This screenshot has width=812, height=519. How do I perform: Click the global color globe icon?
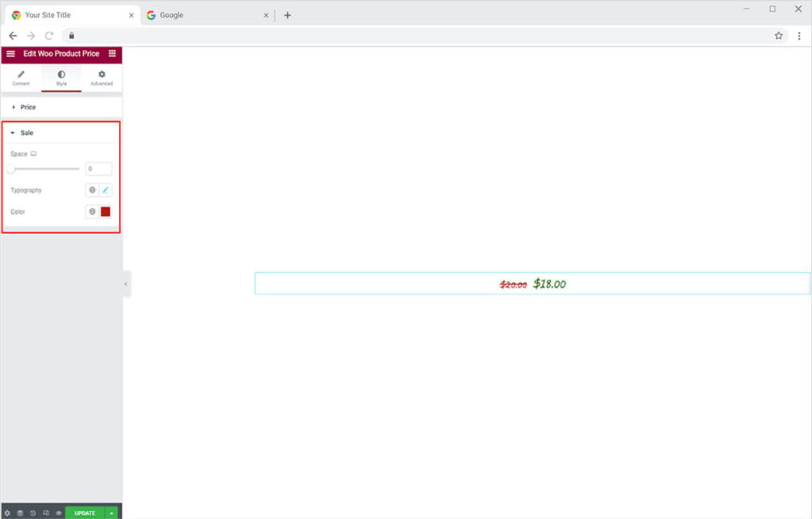coord(92,212)
